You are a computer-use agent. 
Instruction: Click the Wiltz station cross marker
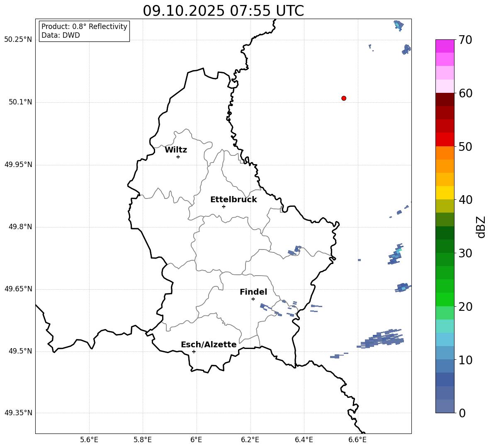coord(178,157)
